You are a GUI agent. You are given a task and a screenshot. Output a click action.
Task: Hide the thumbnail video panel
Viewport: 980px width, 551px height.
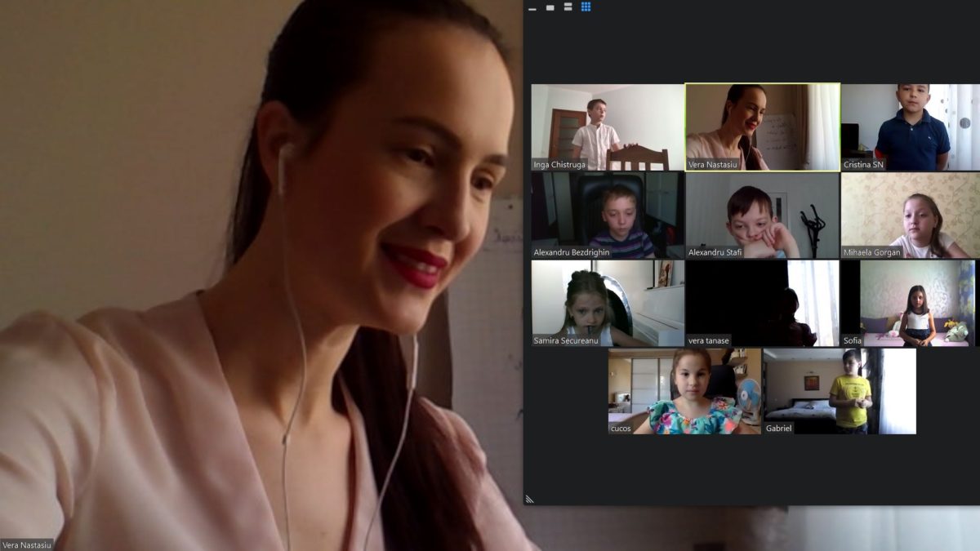click(x=532, y=8)
